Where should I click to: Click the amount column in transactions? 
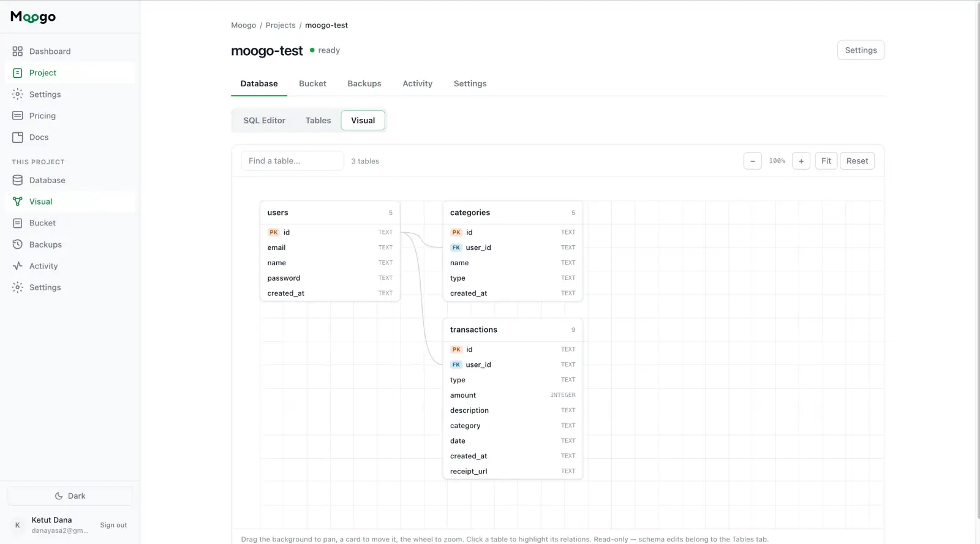pyautogui.click(x=513, y=395)
